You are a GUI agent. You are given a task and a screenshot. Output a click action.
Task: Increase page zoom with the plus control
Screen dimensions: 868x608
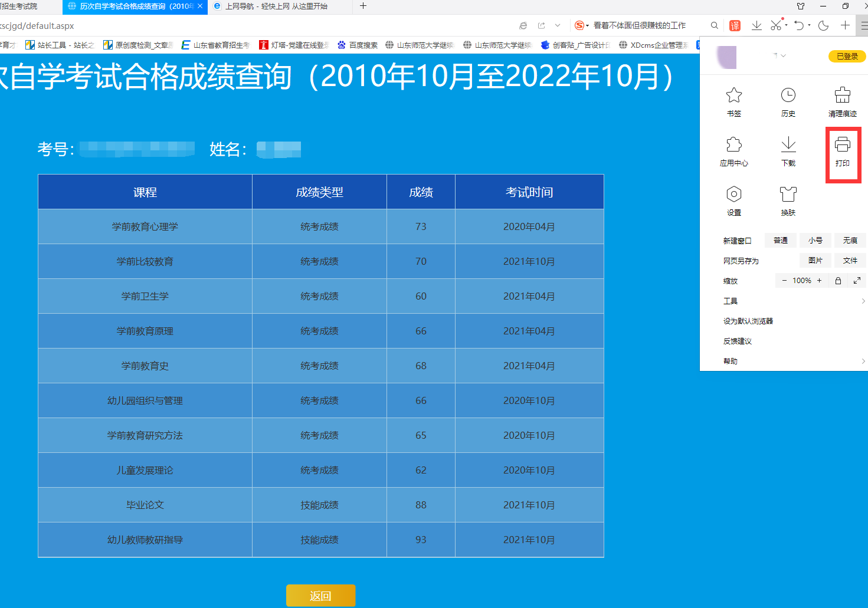coord(820,280)
